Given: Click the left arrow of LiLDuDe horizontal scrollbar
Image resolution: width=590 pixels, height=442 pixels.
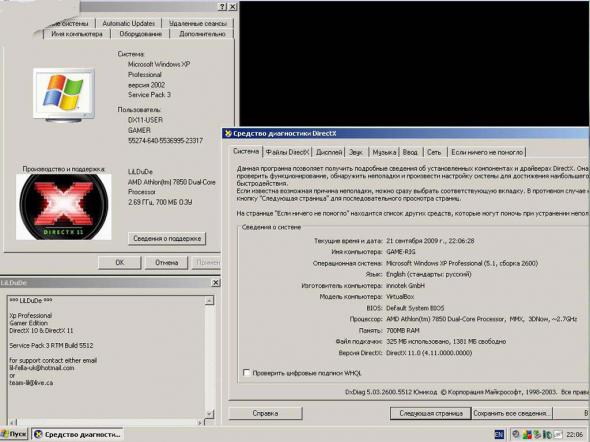Looking at the screenshot, I should click(12, 422).
